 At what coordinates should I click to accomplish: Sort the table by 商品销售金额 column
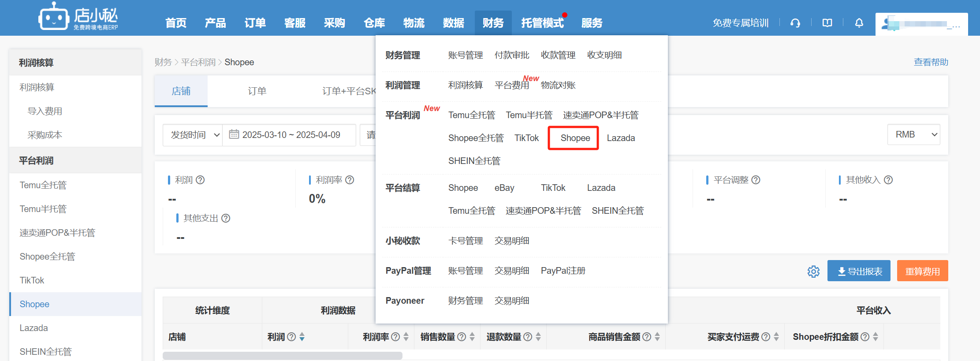657,337
